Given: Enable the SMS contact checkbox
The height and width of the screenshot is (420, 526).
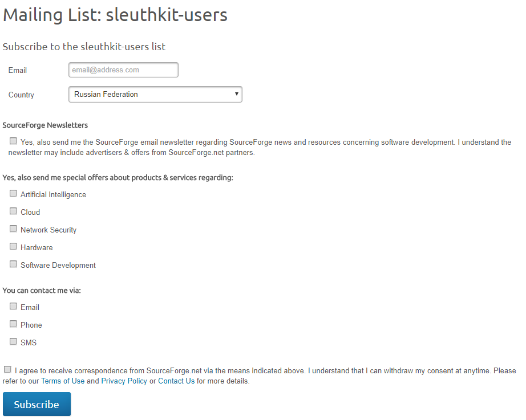Looking at the screenshot, I should (x=13, y=341).
